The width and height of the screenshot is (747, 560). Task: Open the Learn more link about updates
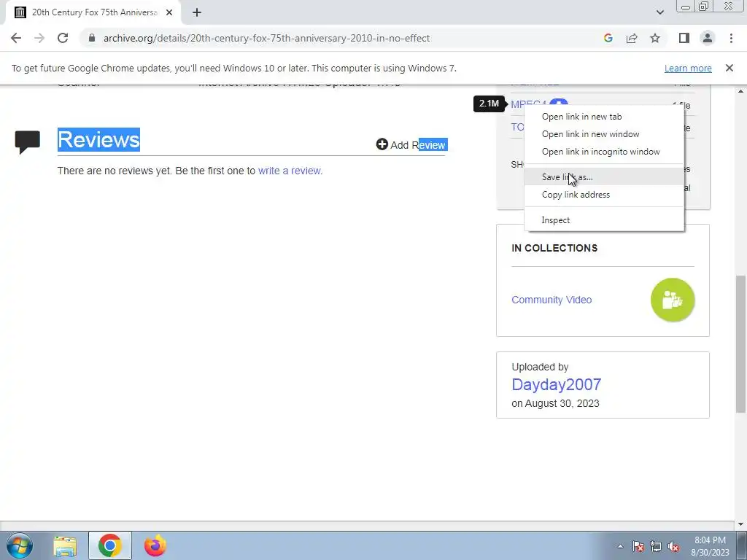[688, 68]
